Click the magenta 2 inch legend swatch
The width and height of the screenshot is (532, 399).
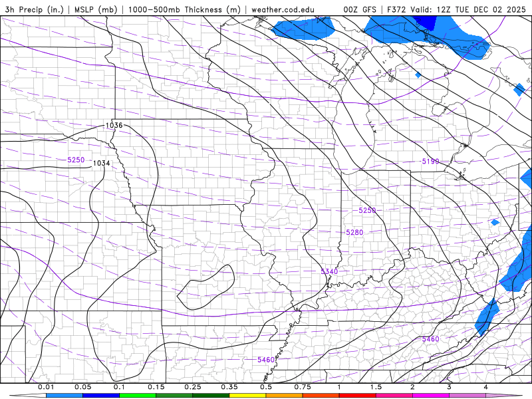[x=430, y=396]
